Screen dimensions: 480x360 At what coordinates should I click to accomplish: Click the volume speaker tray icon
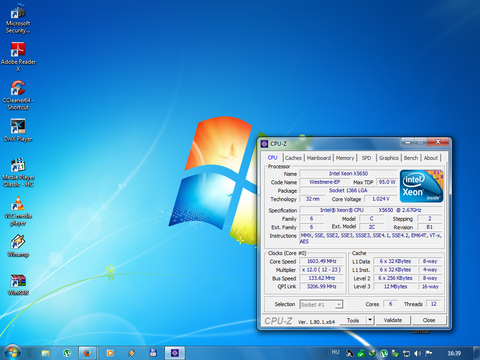point(417,353)
